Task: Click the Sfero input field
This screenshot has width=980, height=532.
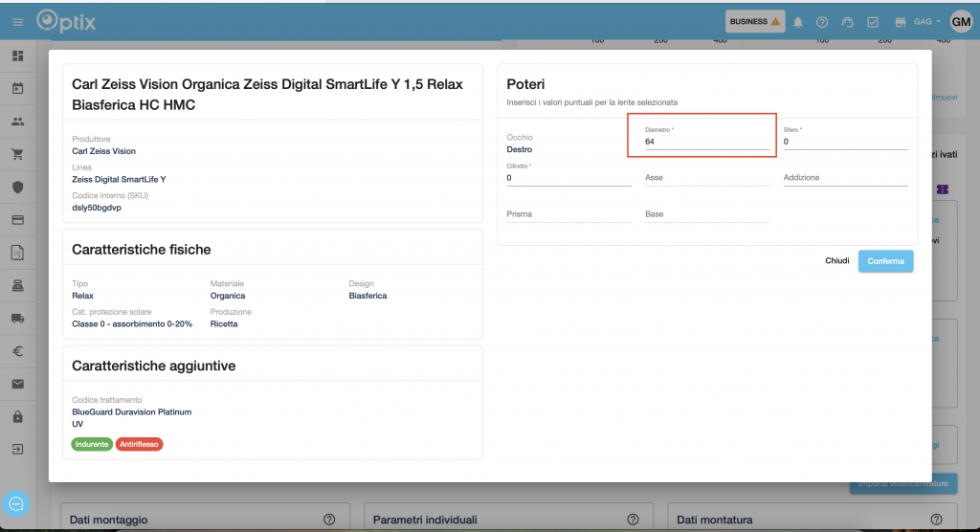Action: [x=845, y=142]
